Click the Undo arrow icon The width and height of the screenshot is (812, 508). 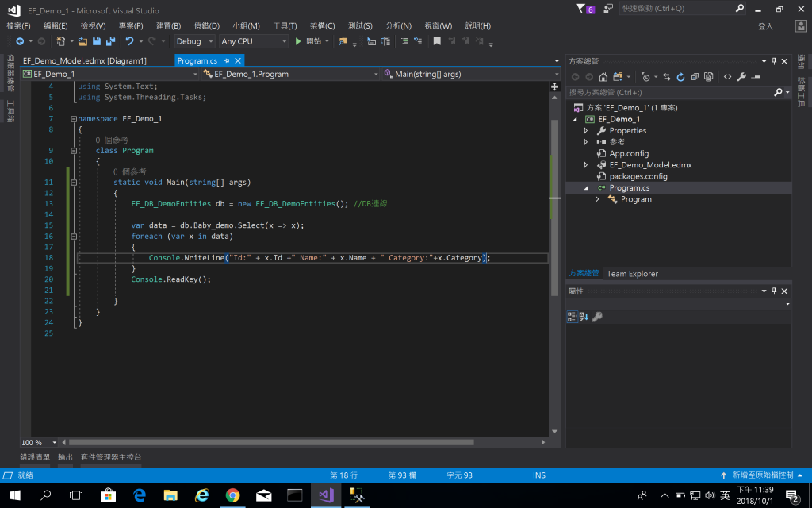pos(129,41)
